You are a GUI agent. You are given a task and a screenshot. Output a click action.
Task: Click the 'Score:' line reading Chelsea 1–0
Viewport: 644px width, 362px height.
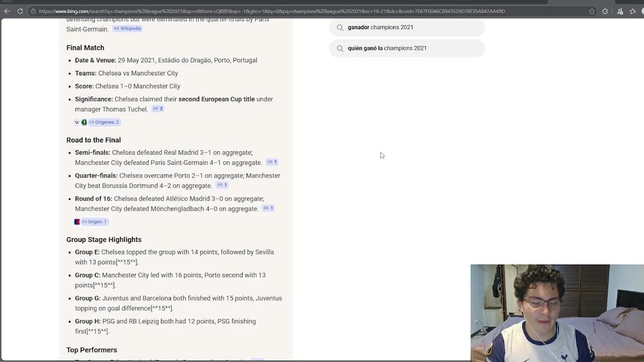tap(127, 86)
